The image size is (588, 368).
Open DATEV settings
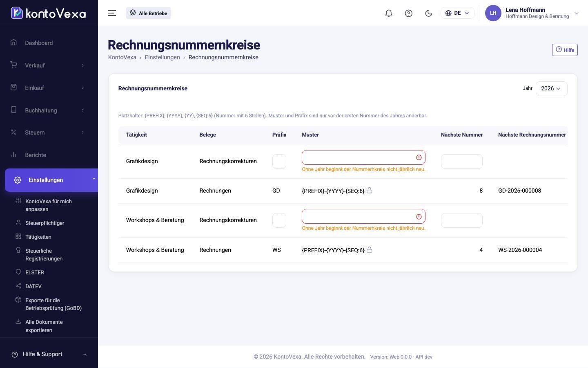[33, 286]
